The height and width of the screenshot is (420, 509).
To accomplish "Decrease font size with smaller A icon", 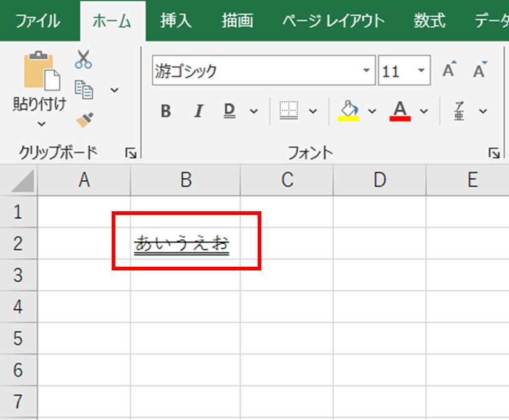I will click(x=479, y=70).
